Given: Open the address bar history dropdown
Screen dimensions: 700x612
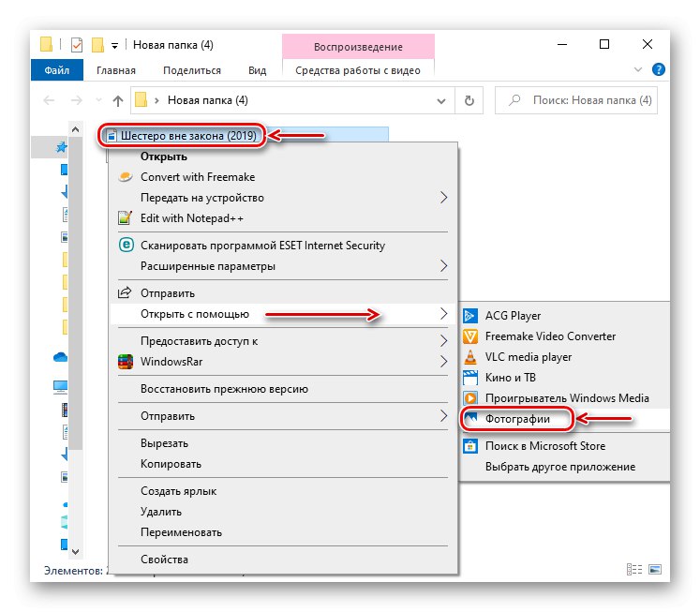Looking at the screenshot, I should [x=441, y=101].
